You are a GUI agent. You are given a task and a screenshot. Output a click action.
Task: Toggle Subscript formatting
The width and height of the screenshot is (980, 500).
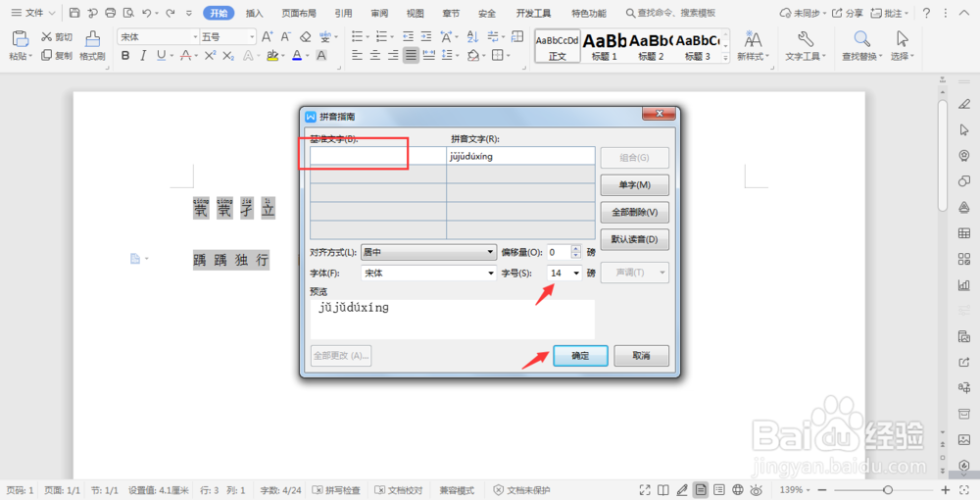click(x=228, y=56)
